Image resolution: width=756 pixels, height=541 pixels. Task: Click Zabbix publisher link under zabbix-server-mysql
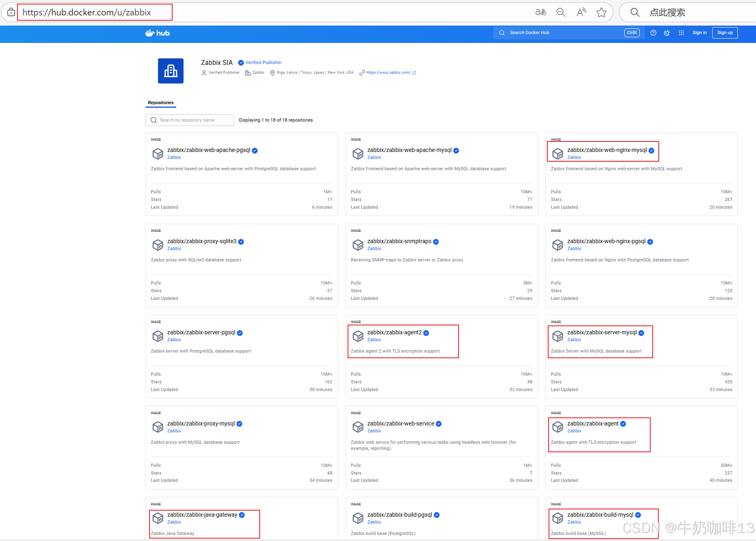[574, 340]
